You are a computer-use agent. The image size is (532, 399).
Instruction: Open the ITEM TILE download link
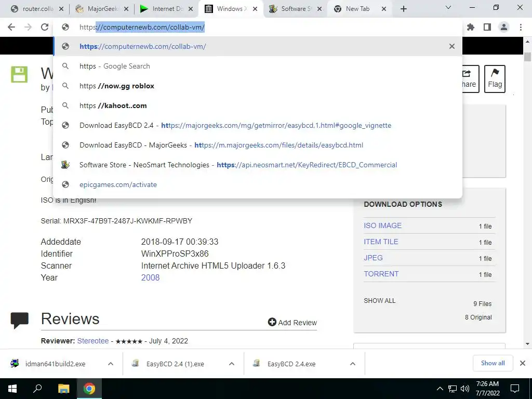(381, 242)
